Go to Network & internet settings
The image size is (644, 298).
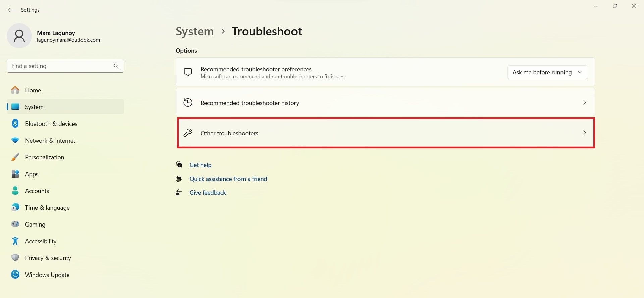point(65,140)
